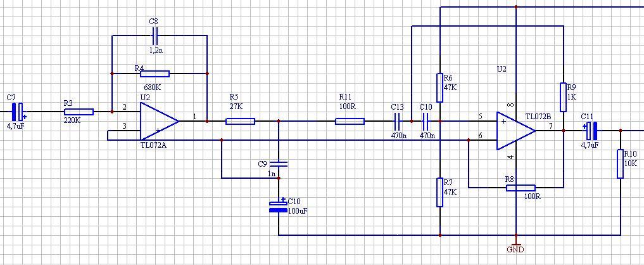Select the R11 100R resistor
The image size is (644, 265).
350,121
